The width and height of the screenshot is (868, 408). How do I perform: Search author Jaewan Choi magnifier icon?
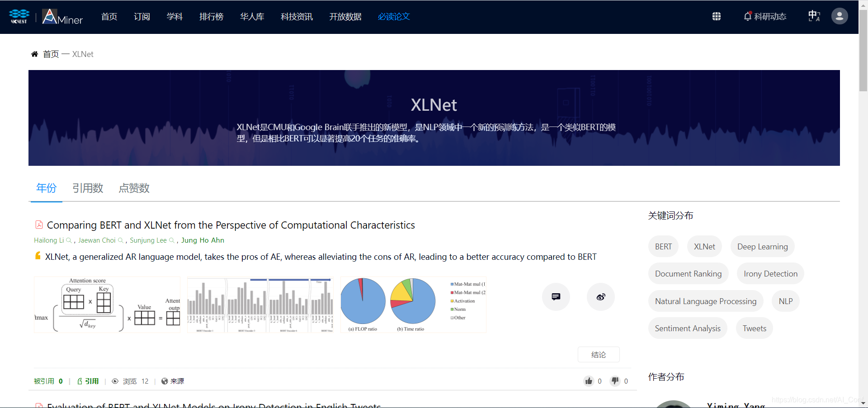[x=121, y=240]
